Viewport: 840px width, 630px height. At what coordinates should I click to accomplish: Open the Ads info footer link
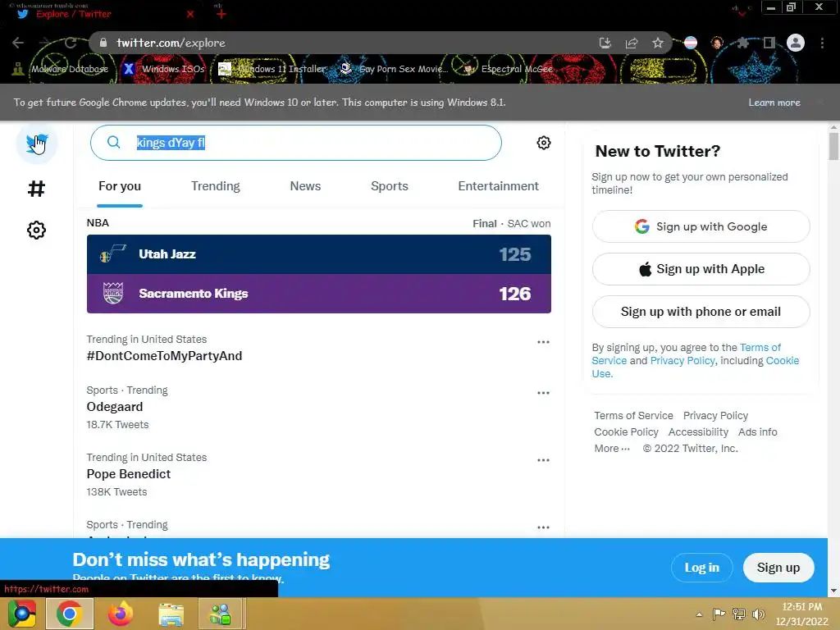tap(757, 431)
